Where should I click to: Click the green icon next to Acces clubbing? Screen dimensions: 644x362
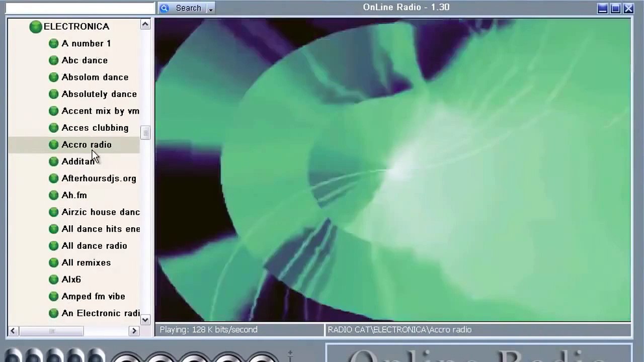coord(54,128)
